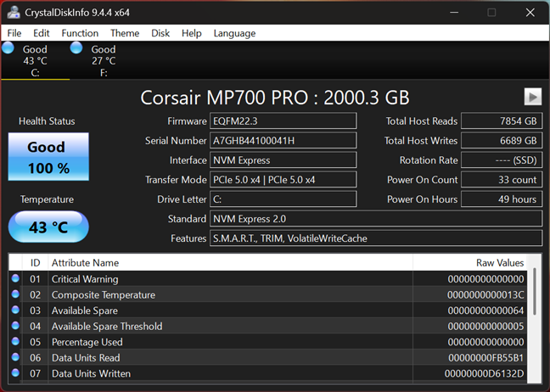Select the Data Units Written attribute name
Image resolution: width=550 pixels, height=392 pixels.
[91, 373]
